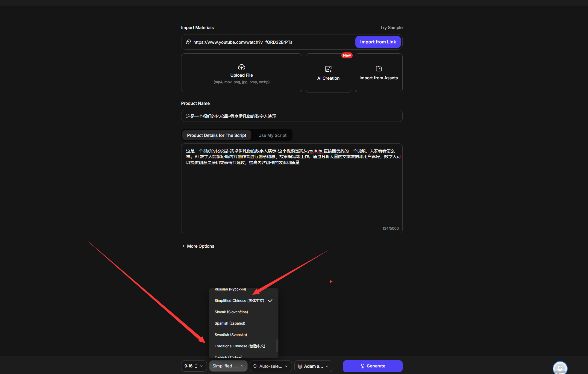Click into the Product Name field
This screenshot has width=588, height=374.
(292, 116)
